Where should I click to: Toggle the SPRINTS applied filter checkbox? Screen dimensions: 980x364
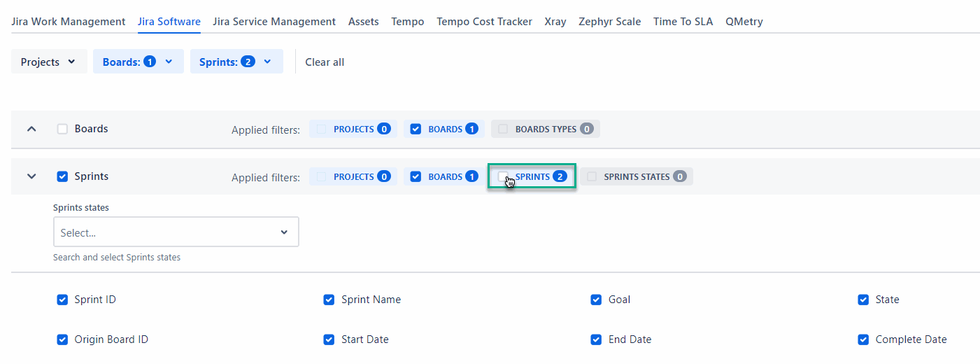click(503, 176)
